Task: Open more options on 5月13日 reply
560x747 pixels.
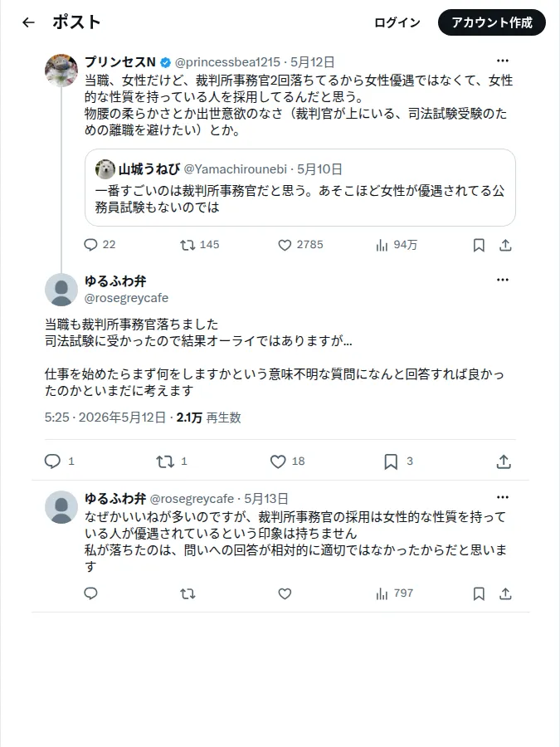Action: [503, 497]
